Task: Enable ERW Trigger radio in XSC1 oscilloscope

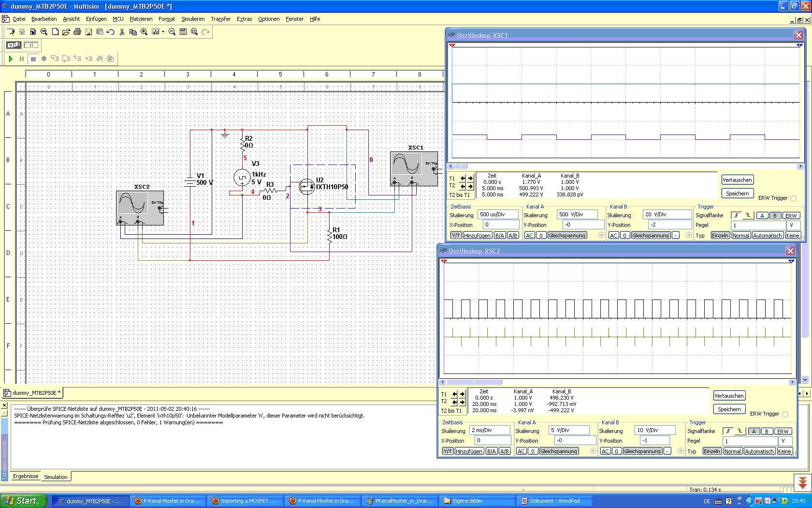Action: point(793,198)
